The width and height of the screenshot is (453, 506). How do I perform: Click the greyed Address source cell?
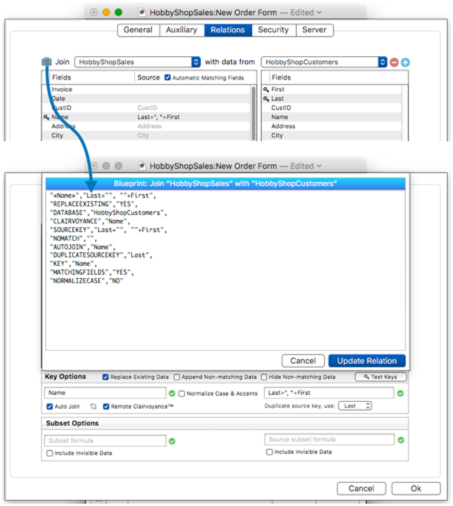click(149, 126)
